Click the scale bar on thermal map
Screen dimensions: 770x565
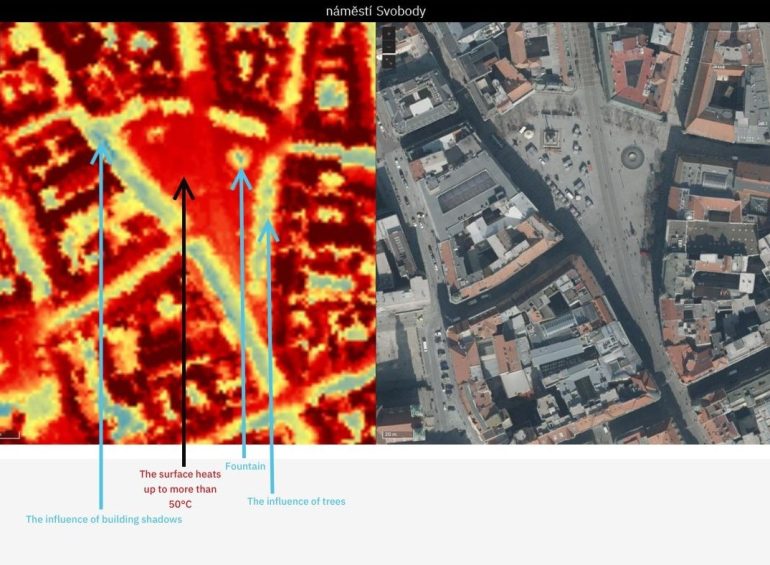click(x=10, y=435)
